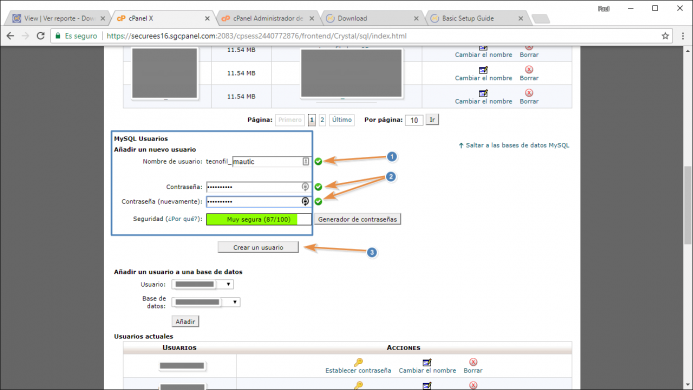Click the red delete icon in last database row
Screen dimensions: 693x390
pos(529,93)
